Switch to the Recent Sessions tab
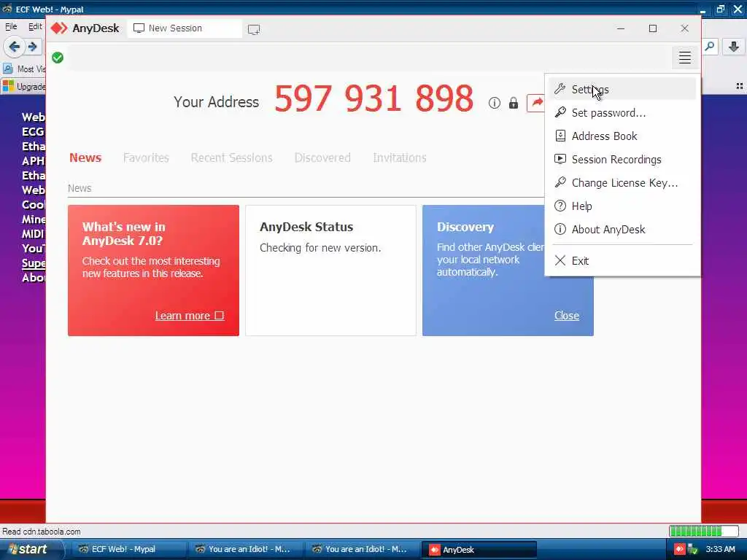This screenshot has width=747, height=560. (x=231, y=157)
